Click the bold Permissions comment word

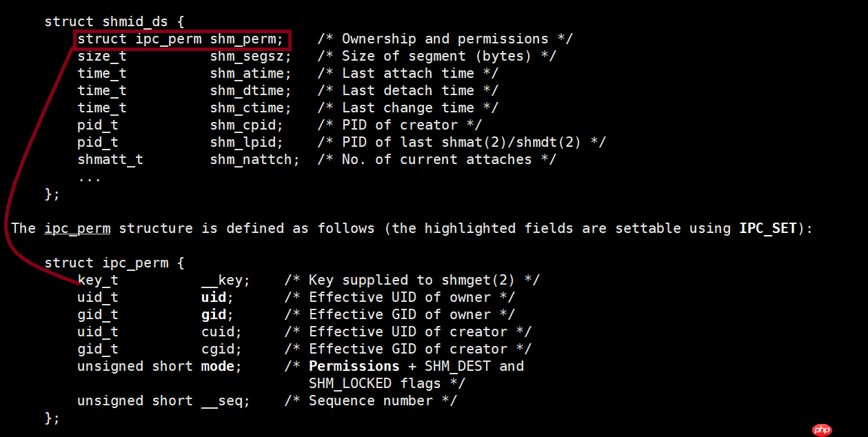[x=354, y=367]
